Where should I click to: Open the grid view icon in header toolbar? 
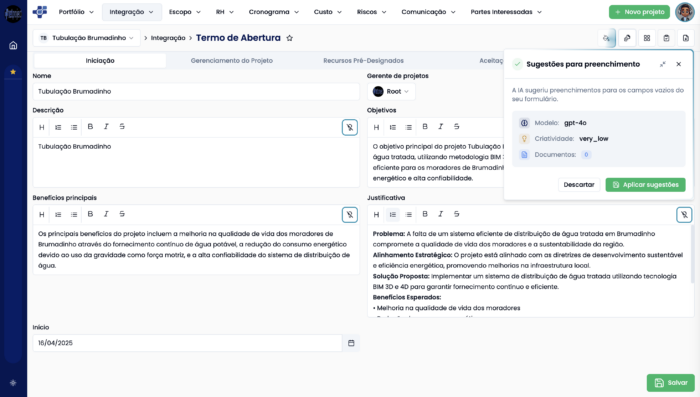pos(647,38)
